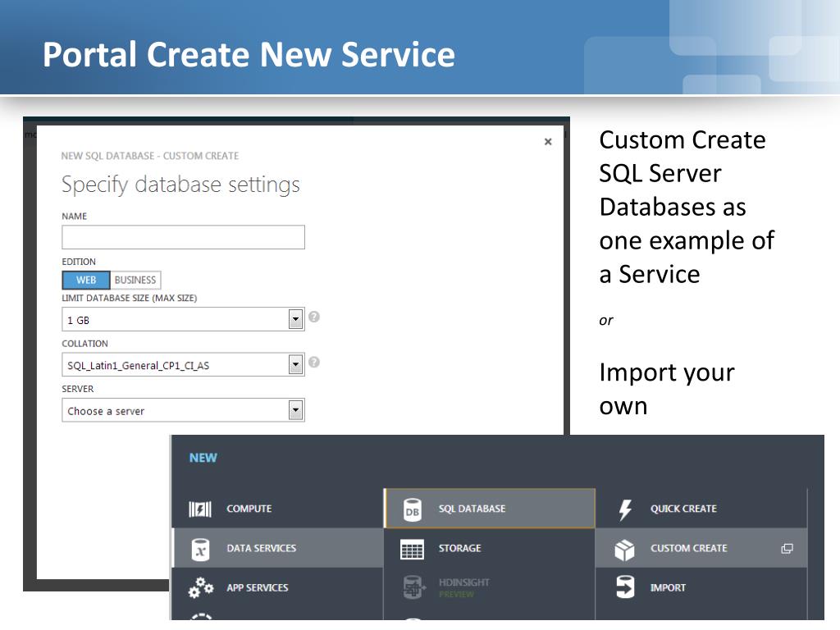Select IMPORT option

[701, 587]
